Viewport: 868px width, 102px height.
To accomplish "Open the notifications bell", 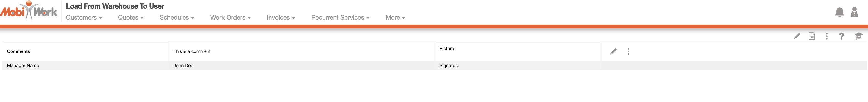I will click(x=839, y=12).
